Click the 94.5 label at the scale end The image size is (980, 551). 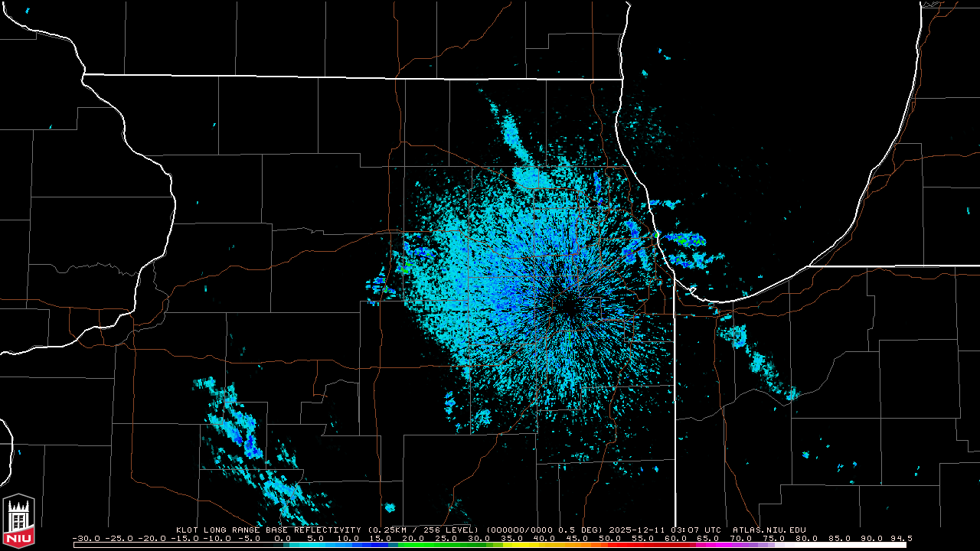point(900,539)
